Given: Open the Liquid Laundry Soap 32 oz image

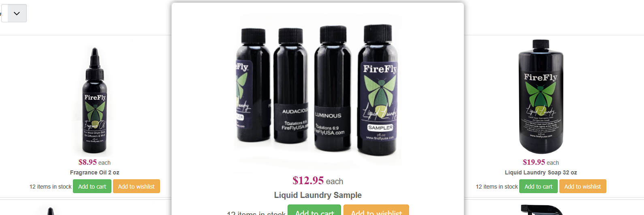Looking at the screenshot, I should (x=541, y=97).
